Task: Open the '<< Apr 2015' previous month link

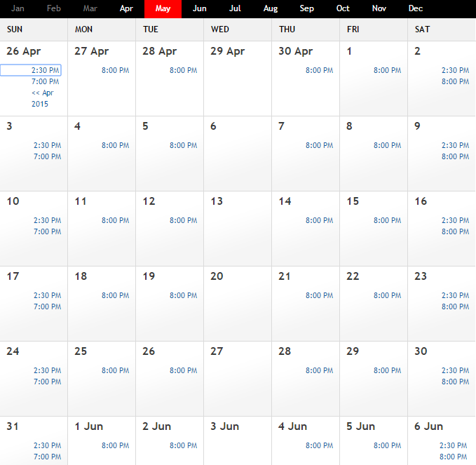Action: pyautogui.click(x=43, y=98)
